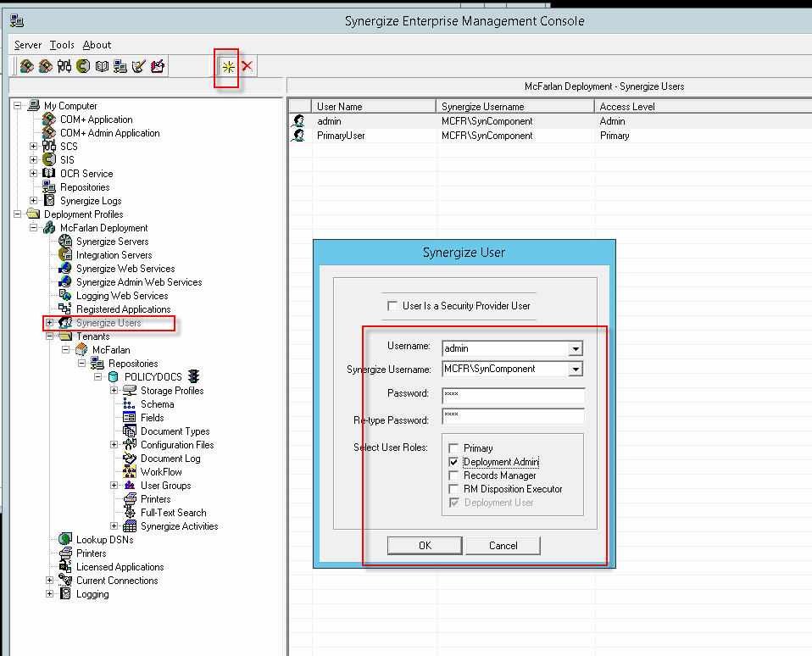Click the Repositories computers toolbar icon
This screenshot has width=812, height=656.
tap(120, 66)
